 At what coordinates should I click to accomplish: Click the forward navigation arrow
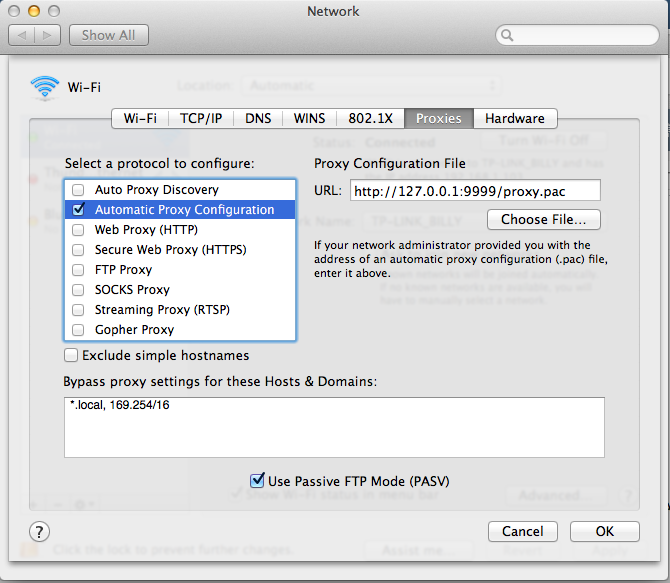[x=47, y=35]
